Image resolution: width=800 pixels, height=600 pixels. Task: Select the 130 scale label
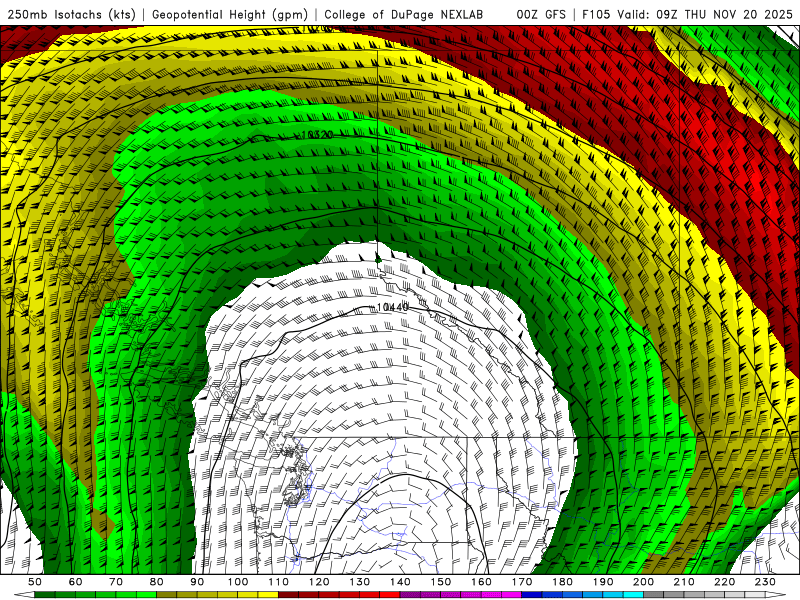(x=360, y=582)
